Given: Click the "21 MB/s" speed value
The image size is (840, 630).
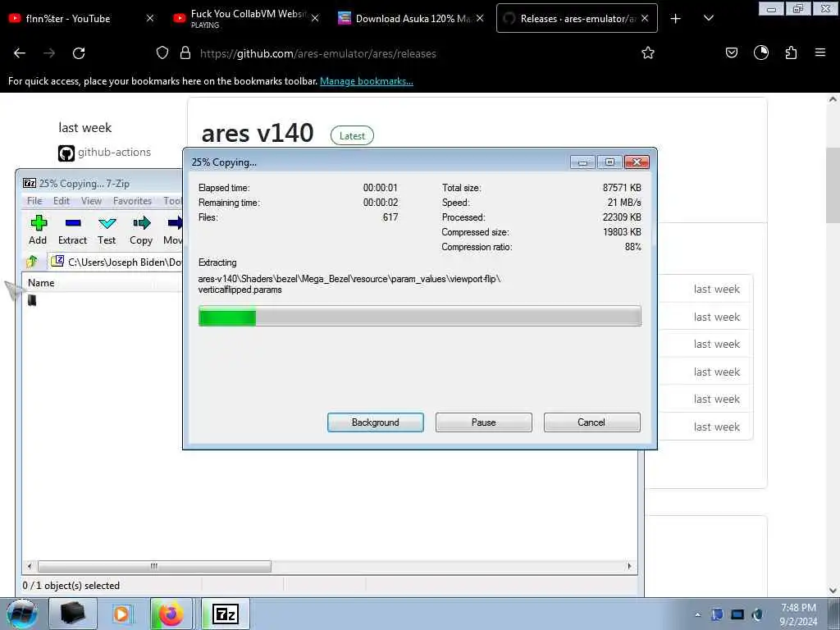Looking at the screenshot, I should point(624,203).
